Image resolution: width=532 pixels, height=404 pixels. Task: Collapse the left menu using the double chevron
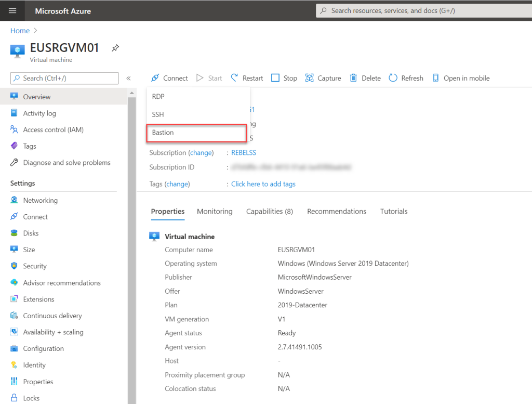128,78
